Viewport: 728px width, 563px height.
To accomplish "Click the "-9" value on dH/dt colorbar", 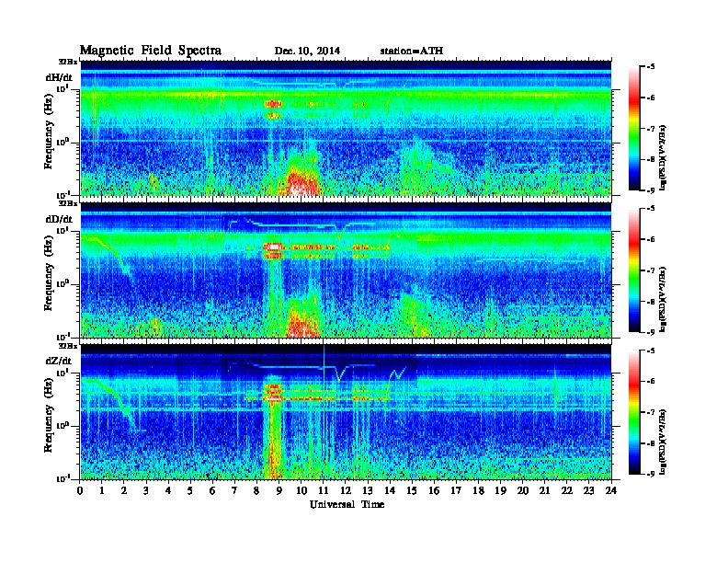I will 651,190.
